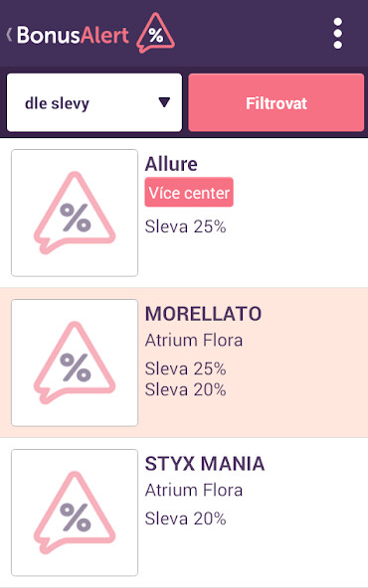Screen dimensions: 368x588
Task: Select Sleva 20% under MORELLATO
Action: pos(186,389)
